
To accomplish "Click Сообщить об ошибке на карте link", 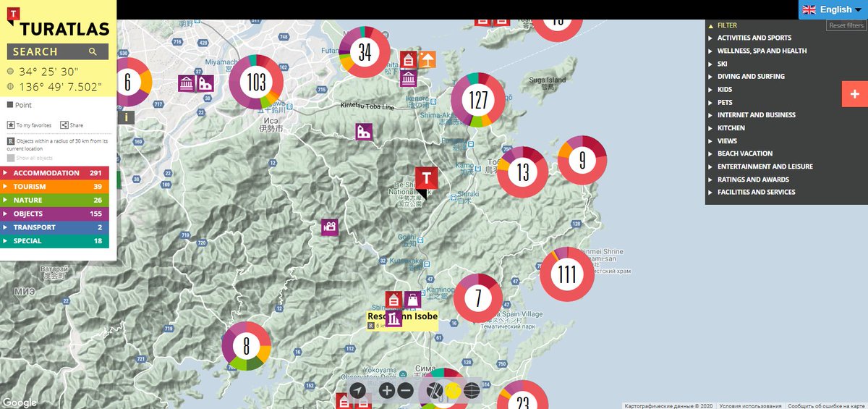I will [825, 406].
